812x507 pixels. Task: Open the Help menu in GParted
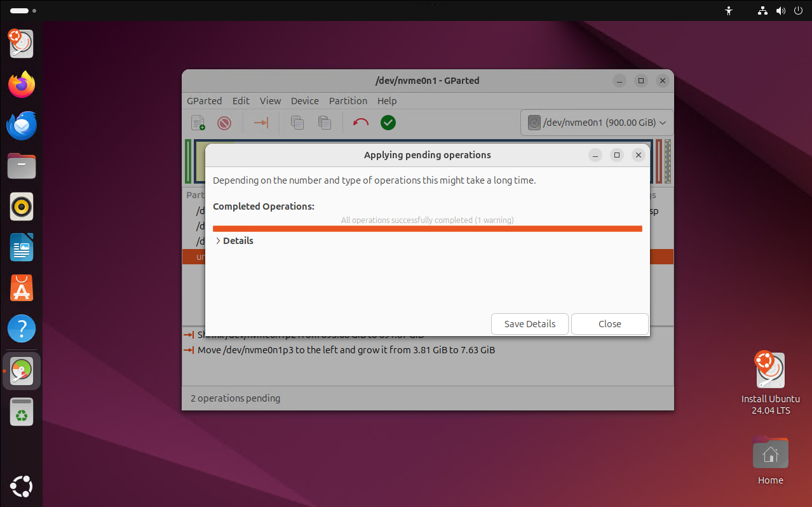(x=387, y=101)
